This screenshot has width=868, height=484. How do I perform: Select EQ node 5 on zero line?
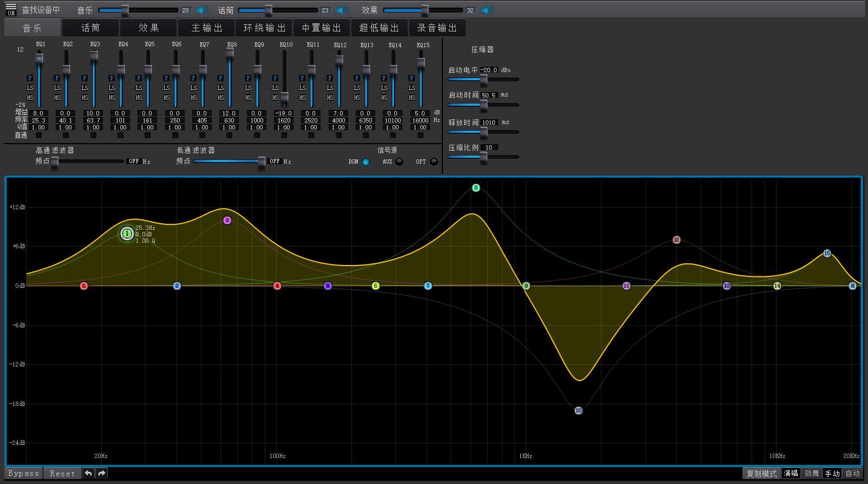coord(328,286)
